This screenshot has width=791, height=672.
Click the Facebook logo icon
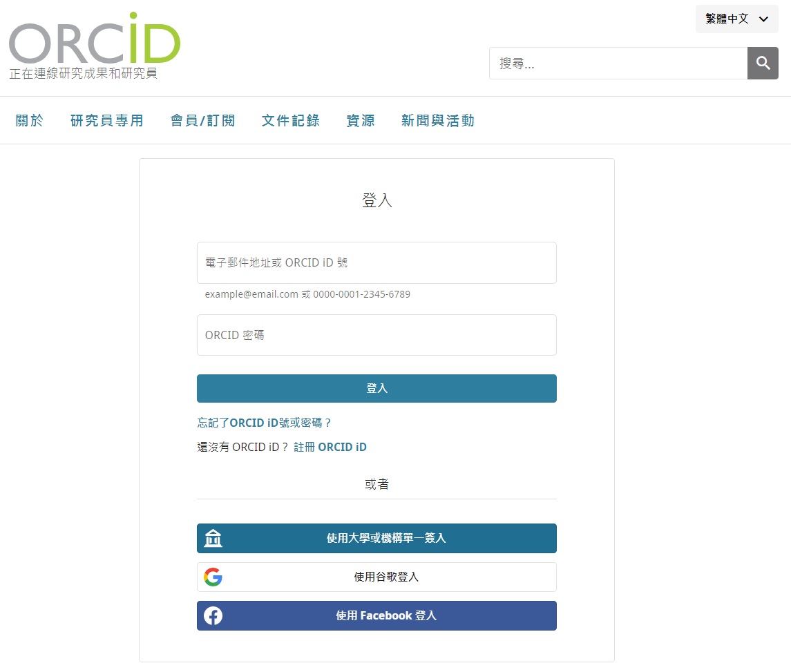[x=213, y=615]
